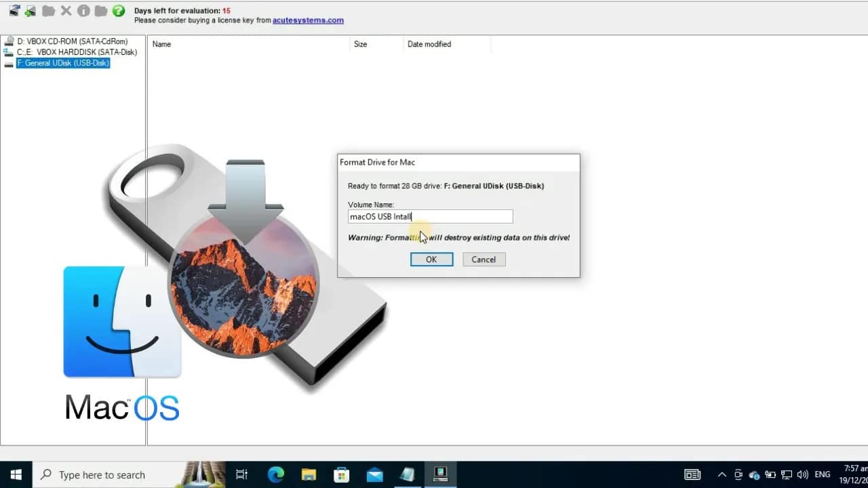Click the copy folder toolbar icon
The width and height of the screenshot is (868, 488).
102,11
